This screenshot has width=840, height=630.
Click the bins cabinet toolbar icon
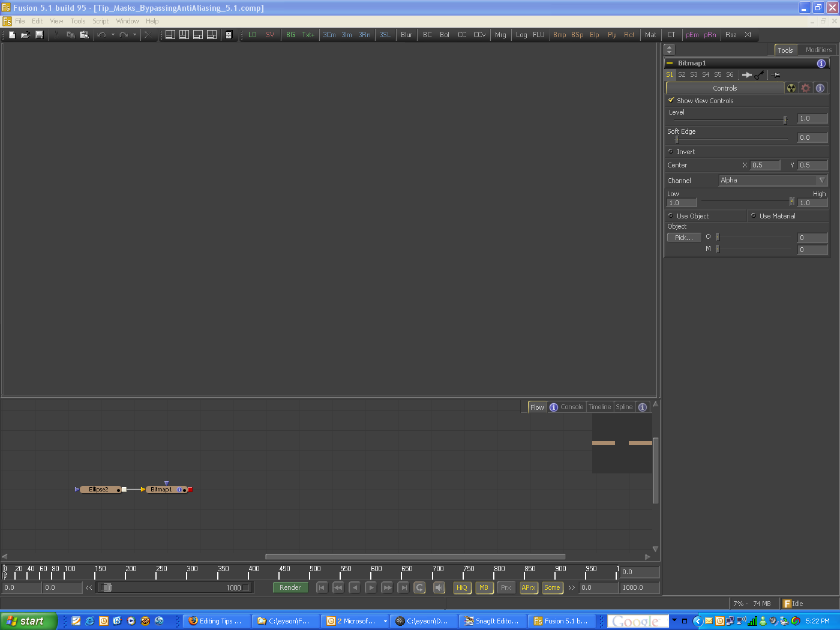tap(229, 35)
